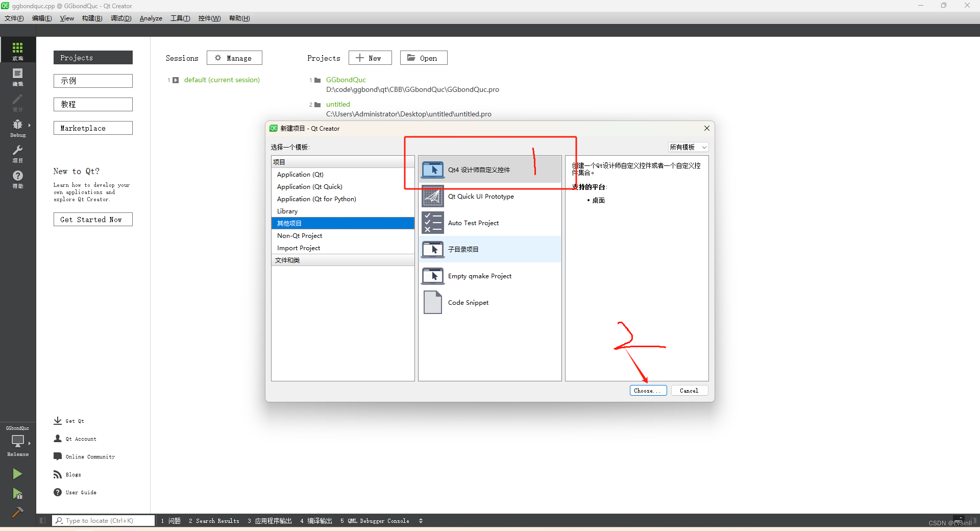Open the 设计 Design mode pencil icon

(x=18, y=102)
